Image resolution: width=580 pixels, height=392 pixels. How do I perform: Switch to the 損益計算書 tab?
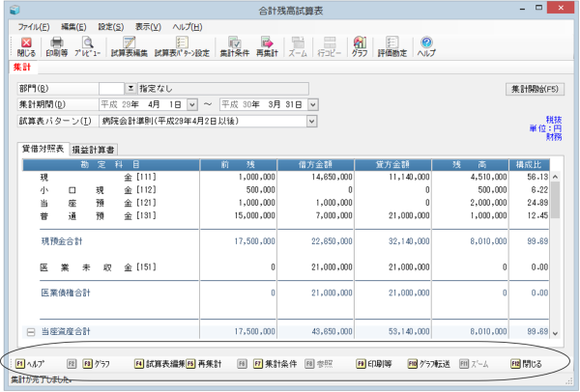point(93,150)
